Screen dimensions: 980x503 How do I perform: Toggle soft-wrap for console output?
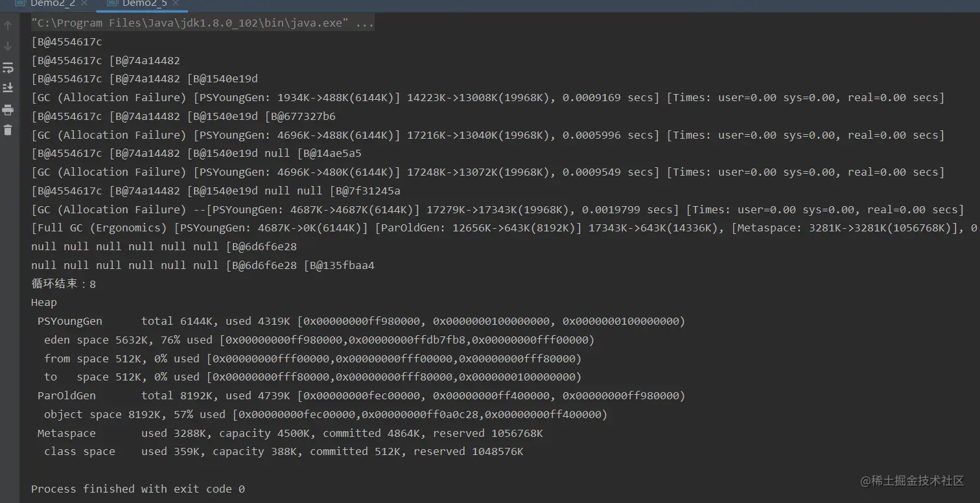[x=8, y=67]
